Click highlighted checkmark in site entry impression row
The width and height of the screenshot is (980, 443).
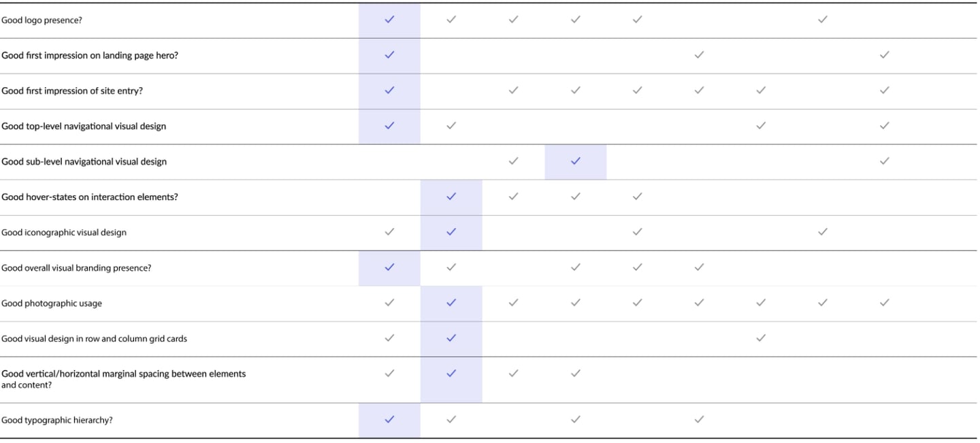click(x=389, y=91)
